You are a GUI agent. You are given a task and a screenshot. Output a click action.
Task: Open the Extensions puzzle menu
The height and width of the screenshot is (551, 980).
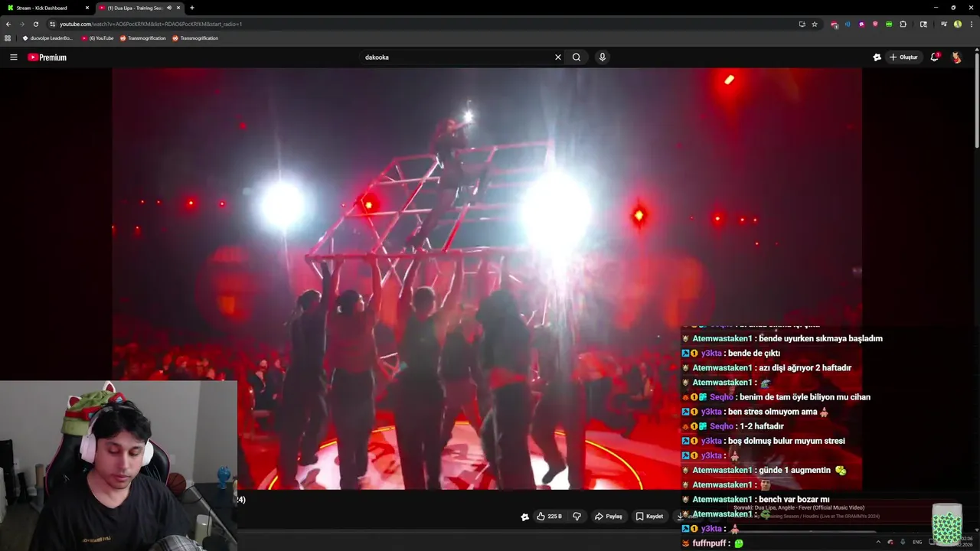(x=903, y=24)
